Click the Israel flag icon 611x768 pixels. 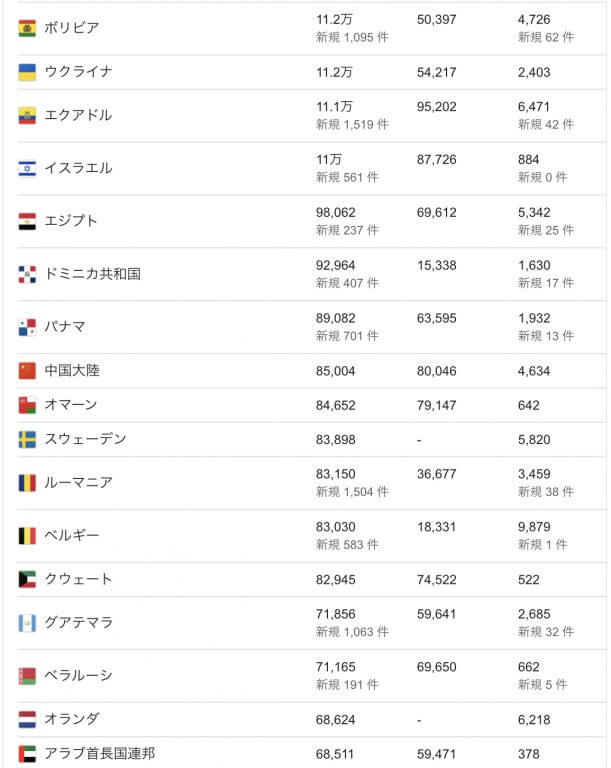pos(27,168)
